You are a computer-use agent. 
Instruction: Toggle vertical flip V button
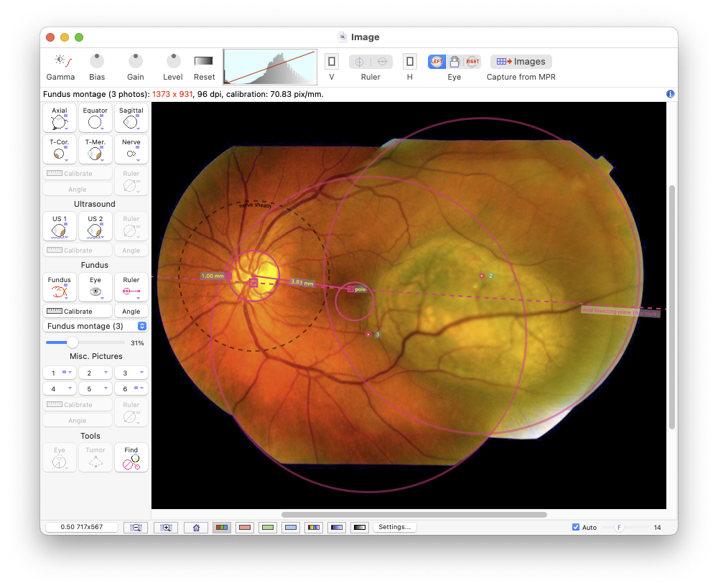(x=332, y=61)
